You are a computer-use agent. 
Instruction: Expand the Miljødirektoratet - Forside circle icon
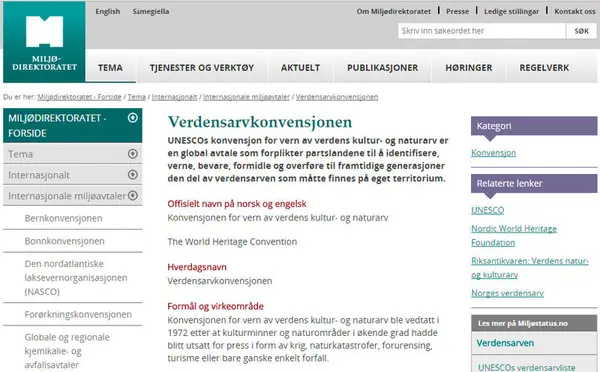pos(132,118)
